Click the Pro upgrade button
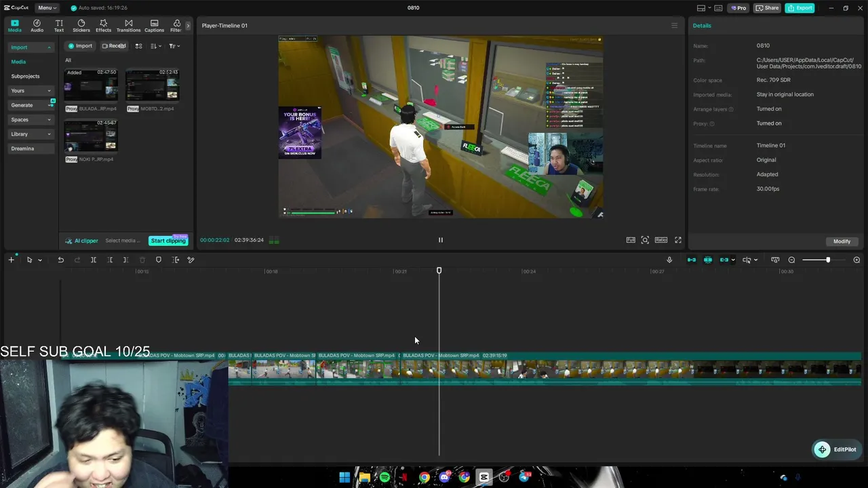 [738, 8]
